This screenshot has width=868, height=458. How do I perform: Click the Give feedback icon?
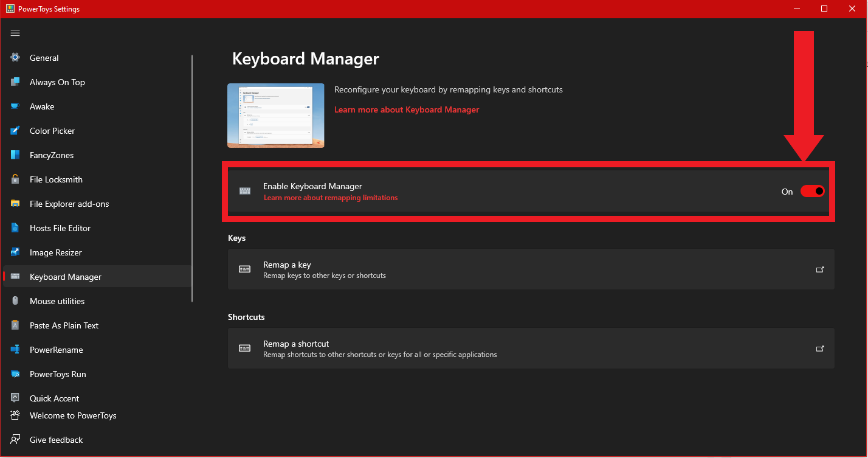click(15, 440)
